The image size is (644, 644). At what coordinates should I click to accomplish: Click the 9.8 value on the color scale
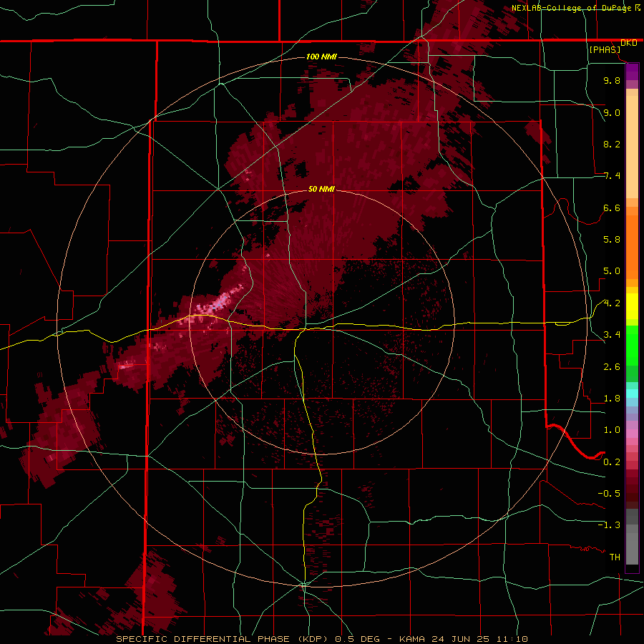pos(612,80)
